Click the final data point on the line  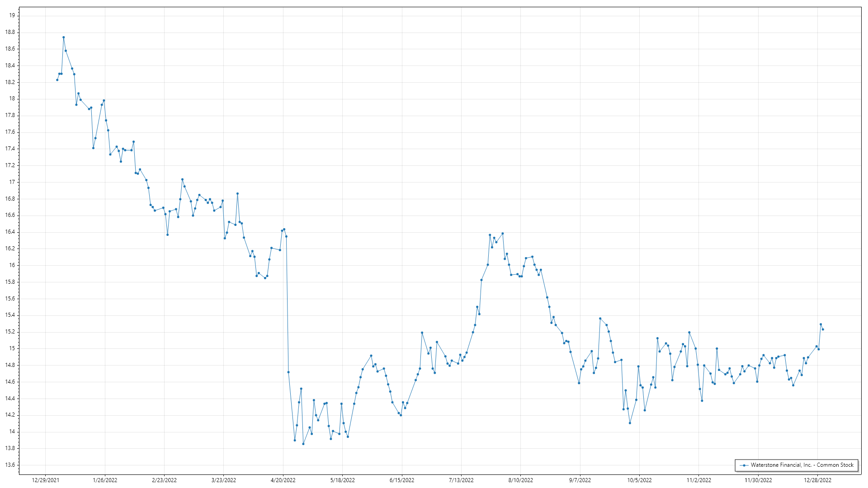coord(823,329)
